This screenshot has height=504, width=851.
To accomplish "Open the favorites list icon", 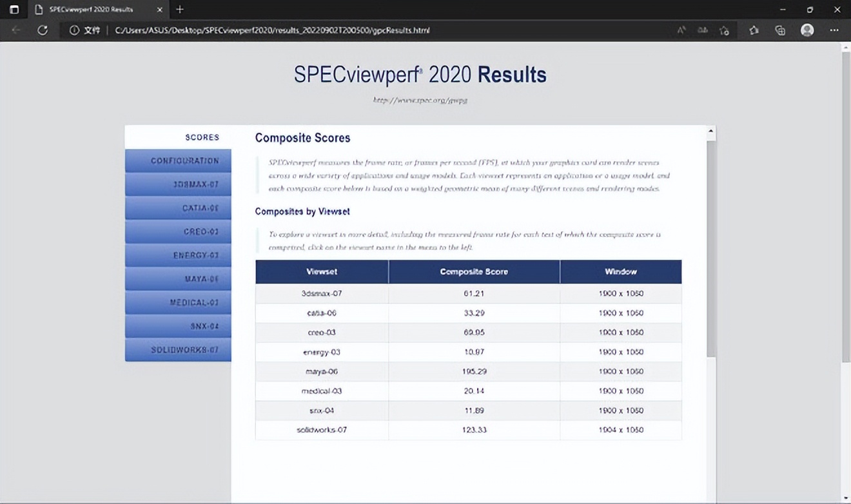I will click(x=754, y=30).
